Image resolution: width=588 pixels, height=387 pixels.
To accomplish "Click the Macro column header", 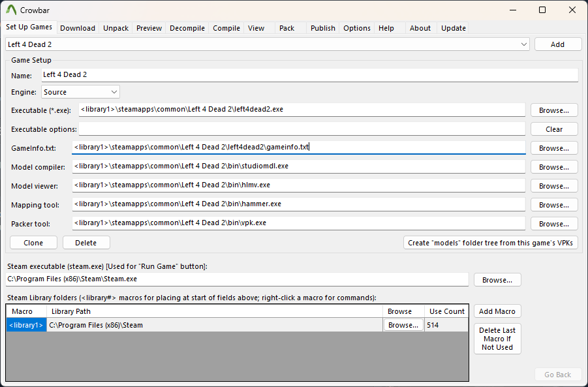I will [26, 311].
